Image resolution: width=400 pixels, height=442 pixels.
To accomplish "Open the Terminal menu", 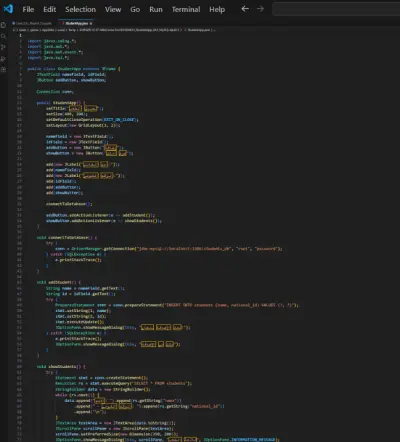I will (186, 9).
